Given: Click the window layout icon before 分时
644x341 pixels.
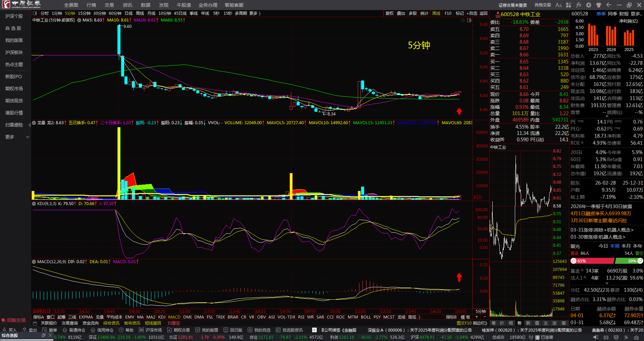Looking at the screenshot, I should pos(35,13).
